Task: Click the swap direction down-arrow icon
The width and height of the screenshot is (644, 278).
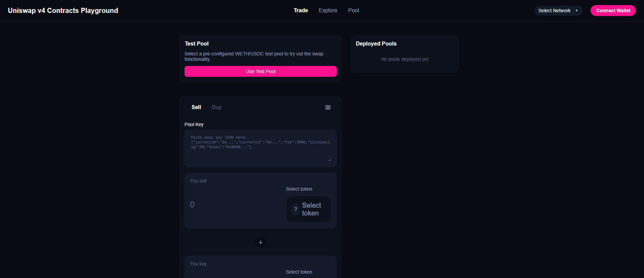Action: [x=261, y=242]
